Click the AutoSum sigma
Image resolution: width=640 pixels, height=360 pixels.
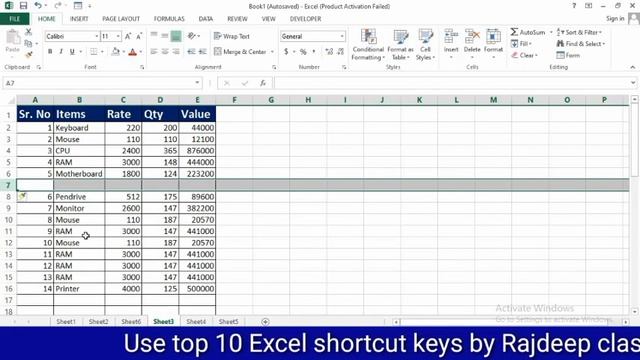514,32
